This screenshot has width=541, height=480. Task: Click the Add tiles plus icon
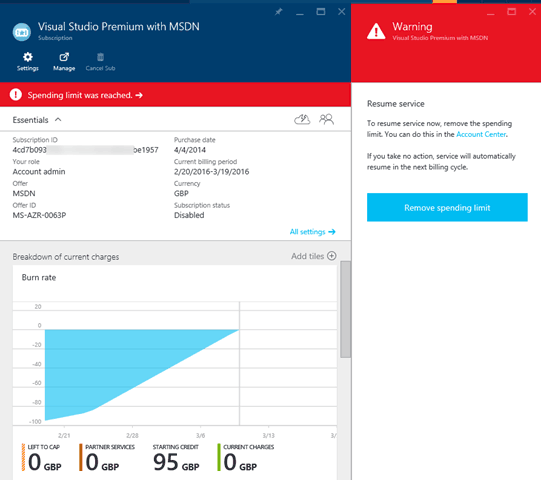tap(332, 256)
